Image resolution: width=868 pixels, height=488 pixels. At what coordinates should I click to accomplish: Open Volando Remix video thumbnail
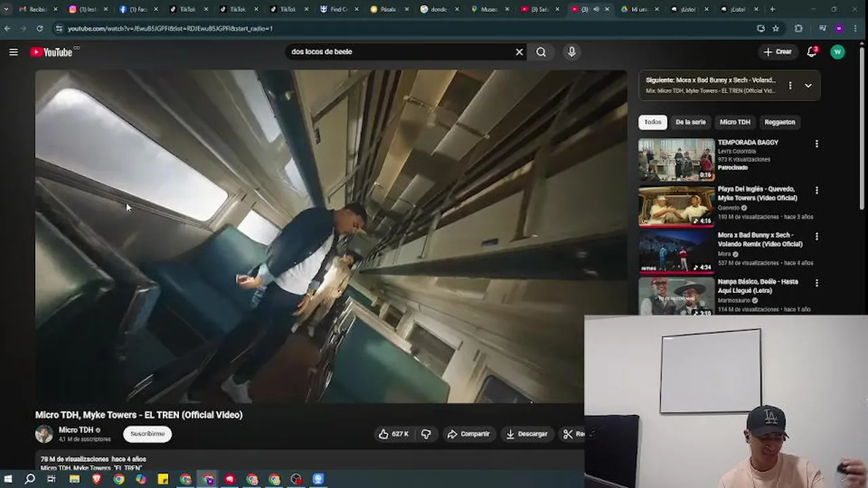pyautogui.click(x=677, y=251)
